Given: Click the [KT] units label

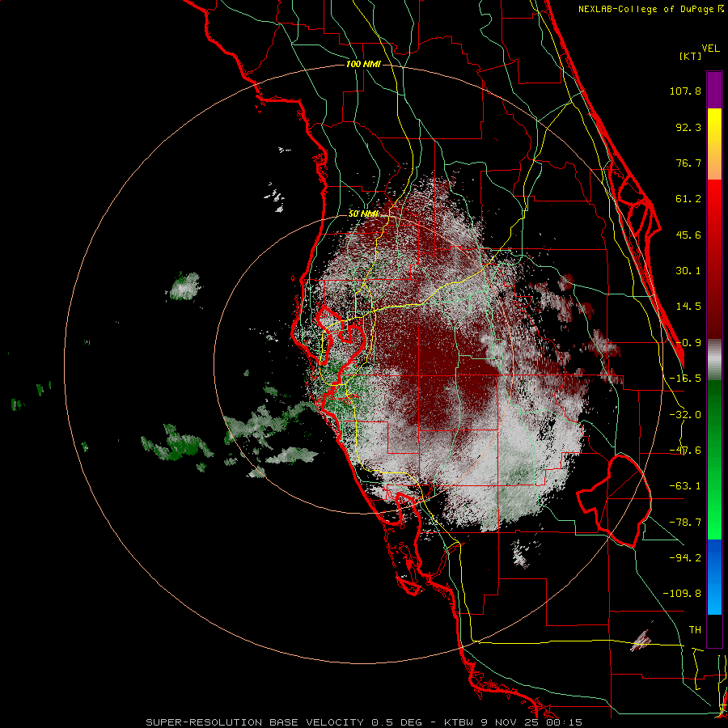Looking at the screenshot, I should point(691,56).
